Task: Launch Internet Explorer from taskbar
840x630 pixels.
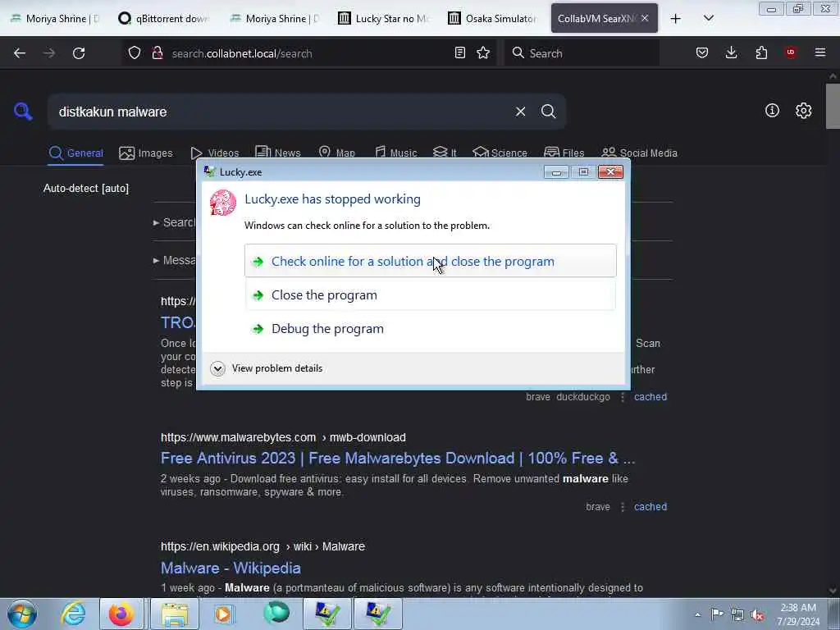Action: point(73,614)
